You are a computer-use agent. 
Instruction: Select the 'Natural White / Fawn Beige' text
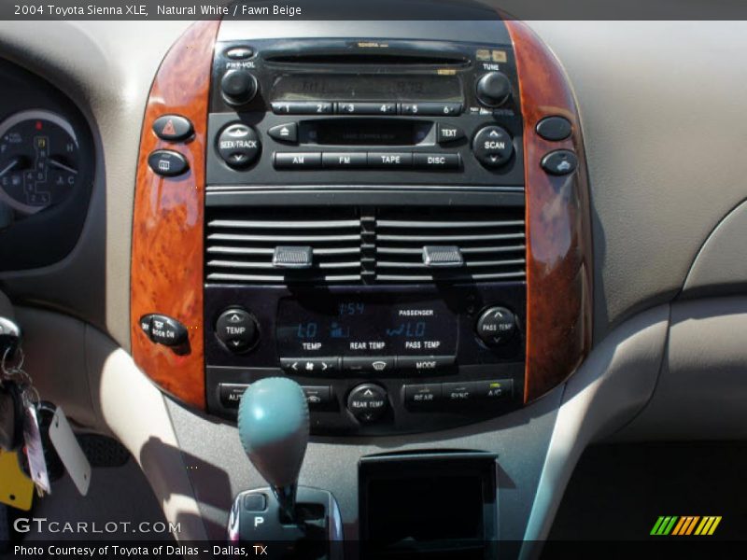click(229, 10)
